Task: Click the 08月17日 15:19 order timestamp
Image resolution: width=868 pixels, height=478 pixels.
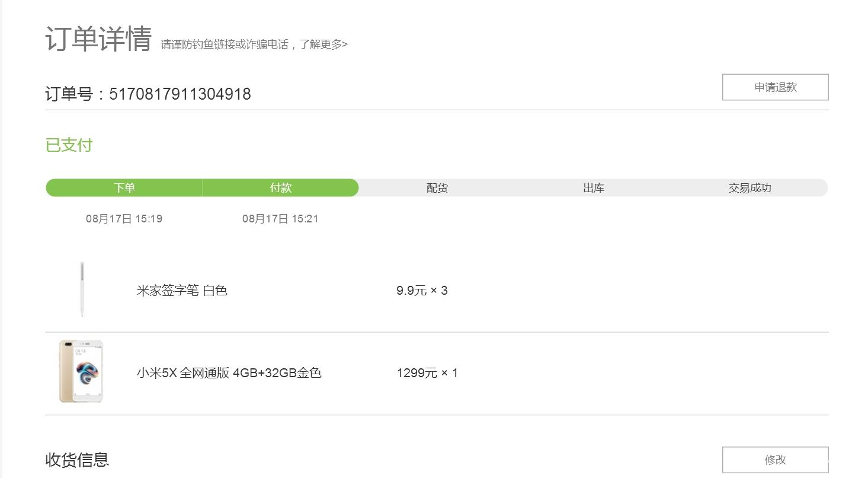Action: click(124, 218)
